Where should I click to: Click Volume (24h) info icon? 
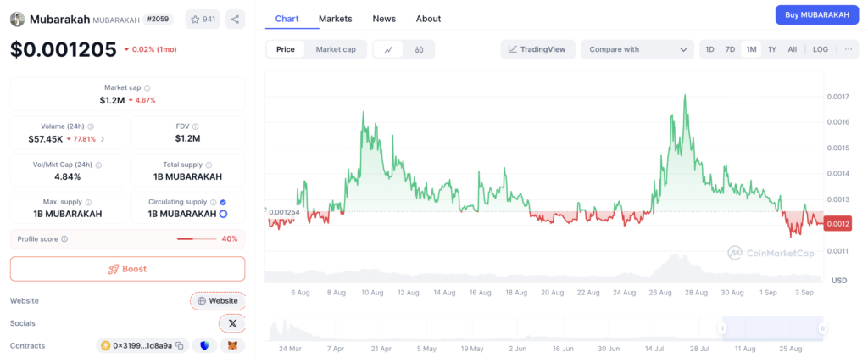[x=91, y=126]
